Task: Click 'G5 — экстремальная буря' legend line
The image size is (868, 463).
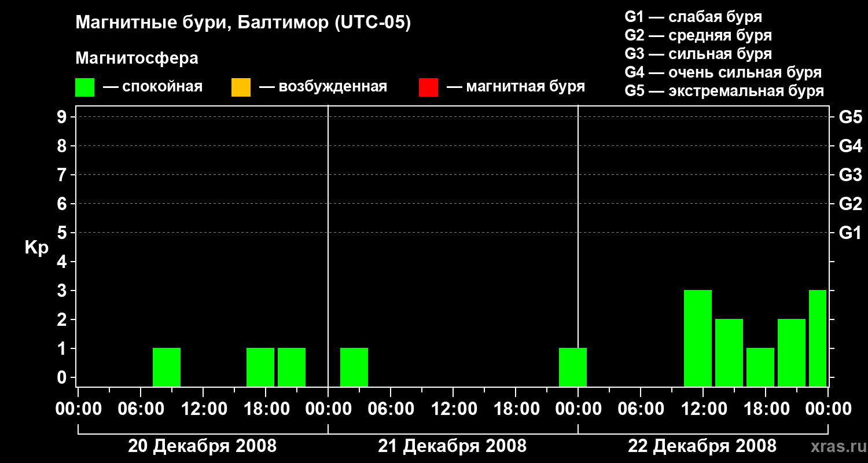Action: pos(724,90)
